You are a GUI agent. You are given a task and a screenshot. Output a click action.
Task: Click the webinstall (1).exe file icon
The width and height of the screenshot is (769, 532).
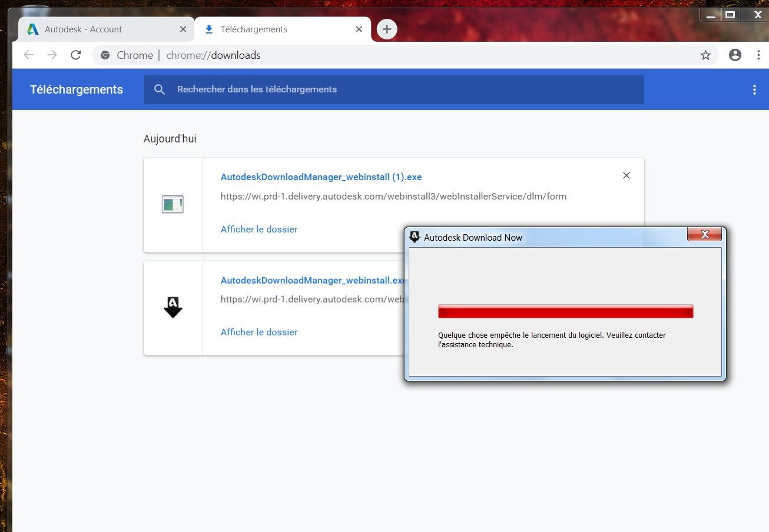[173, 204]
